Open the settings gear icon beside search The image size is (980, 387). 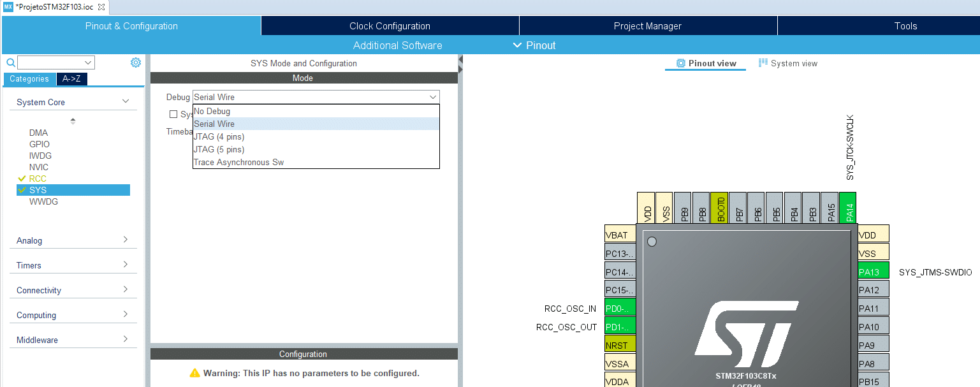[136, 62]
